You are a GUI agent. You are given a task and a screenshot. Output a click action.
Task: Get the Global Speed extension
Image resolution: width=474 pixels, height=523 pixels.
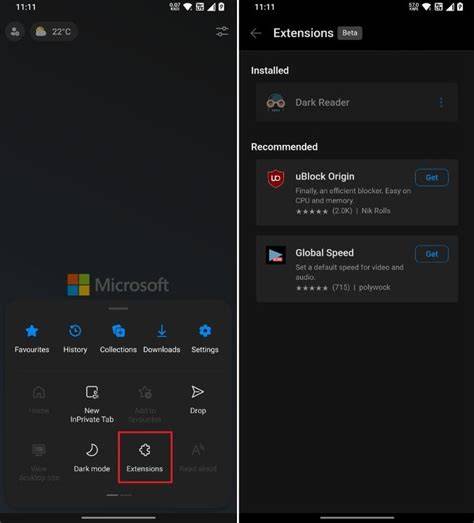(x=432, y=254)
